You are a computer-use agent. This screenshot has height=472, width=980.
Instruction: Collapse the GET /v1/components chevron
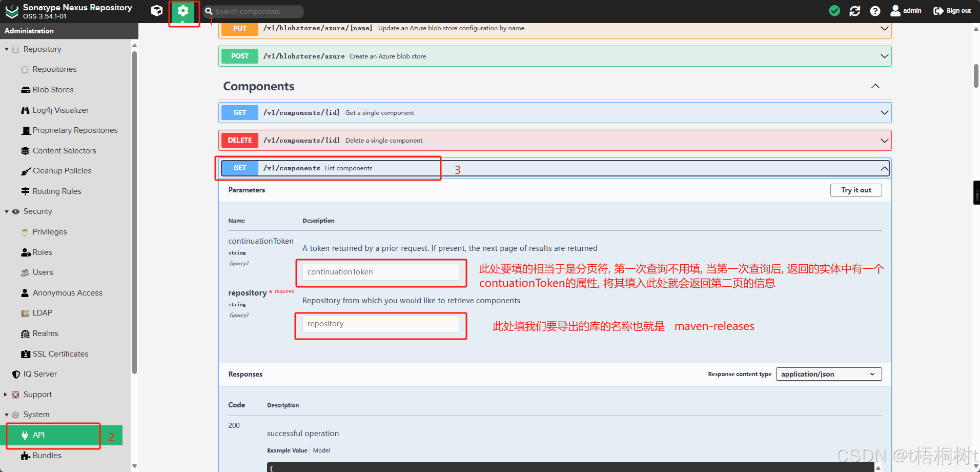click(885, 168)
